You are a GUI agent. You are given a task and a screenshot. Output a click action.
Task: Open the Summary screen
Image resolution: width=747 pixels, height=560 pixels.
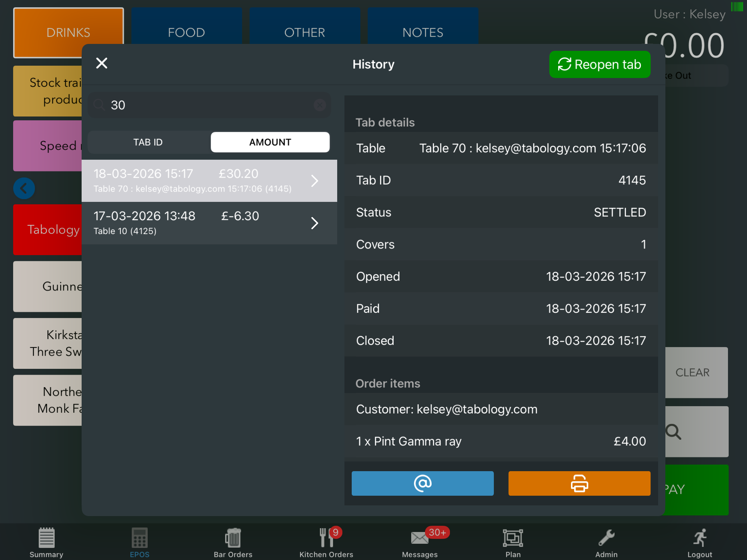(x=46, y=542)
